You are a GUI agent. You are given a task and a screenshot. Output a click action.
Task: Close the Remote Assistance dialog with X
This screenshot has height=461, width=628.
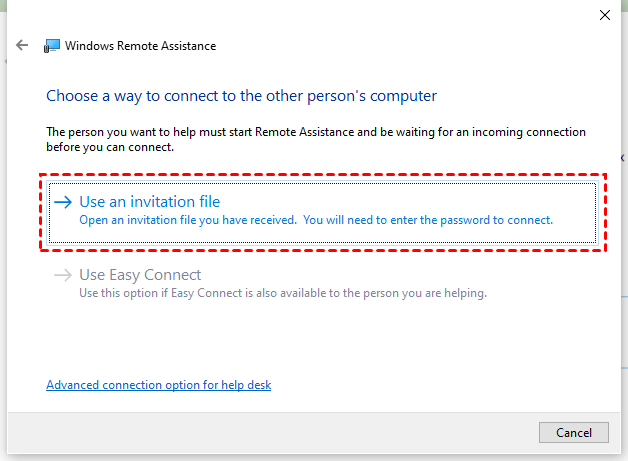click(604, 15)
